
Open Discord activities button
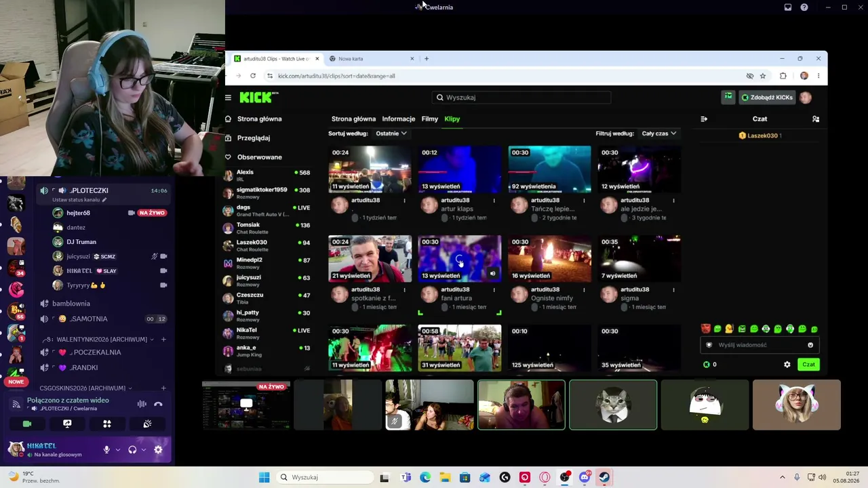point(107,424)
